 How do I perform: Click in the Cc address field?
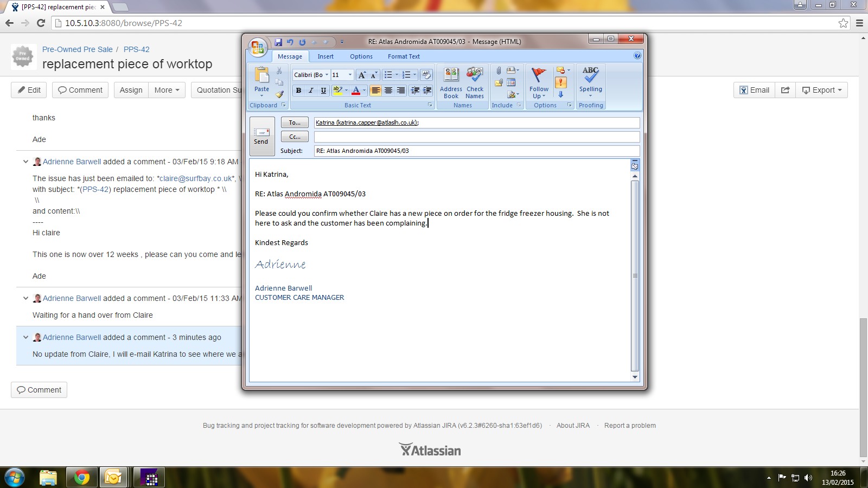click(476, 137)
